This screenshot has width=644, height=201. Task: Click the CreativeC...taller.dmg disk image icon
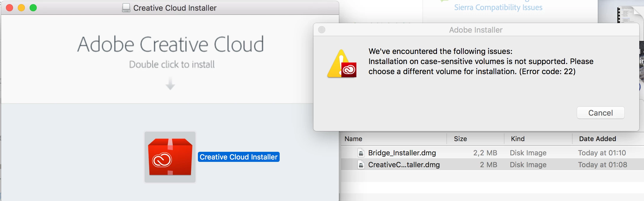tap(361, 165)
